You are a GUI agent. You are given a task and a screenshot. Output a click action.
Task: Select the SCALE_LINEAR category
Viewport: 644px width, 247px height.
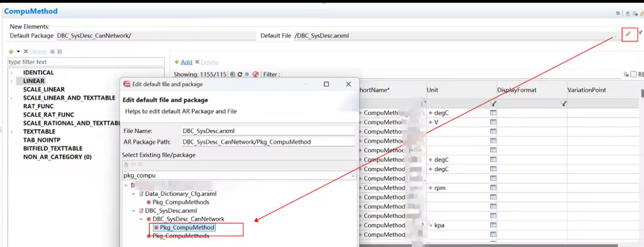[43, 90]
